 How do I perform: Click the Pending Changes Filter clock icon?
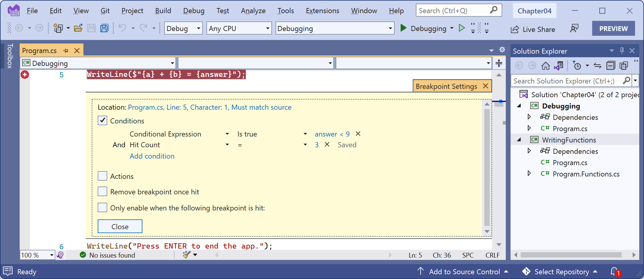point(577,65)
